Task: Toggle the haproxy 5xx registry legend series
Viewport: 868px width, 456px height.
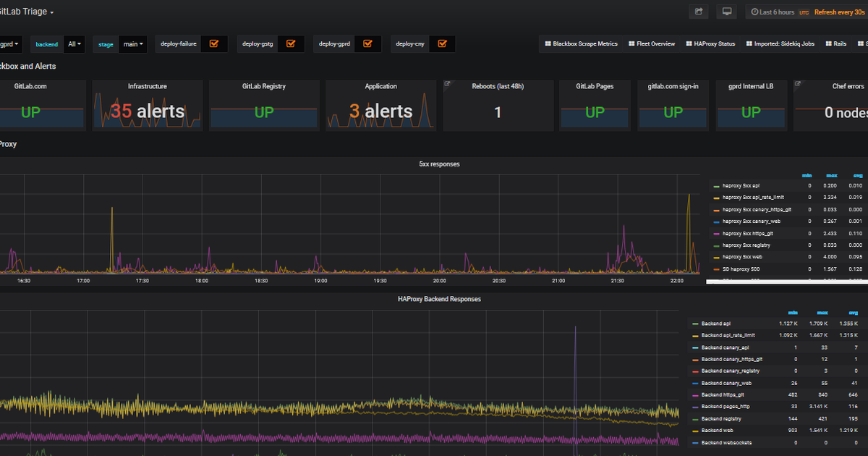Action: click(x=746, y=245)
